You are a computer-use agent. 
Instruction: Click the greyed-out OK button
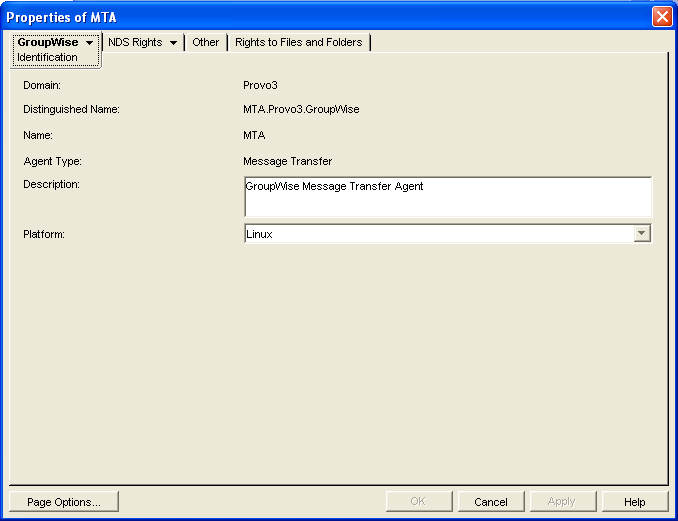tap(419, 502)
